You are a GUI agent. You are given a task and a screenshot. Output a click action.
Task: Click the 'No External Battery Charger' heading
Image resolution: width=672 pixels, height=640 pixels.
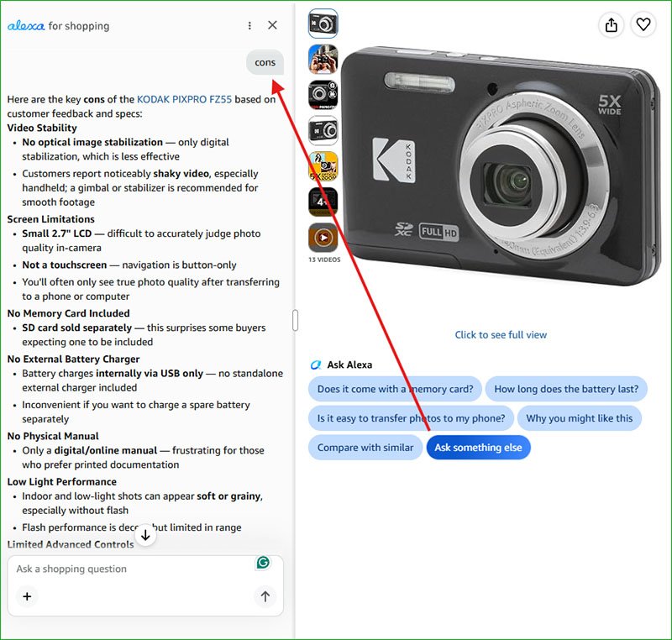(73, 359)
